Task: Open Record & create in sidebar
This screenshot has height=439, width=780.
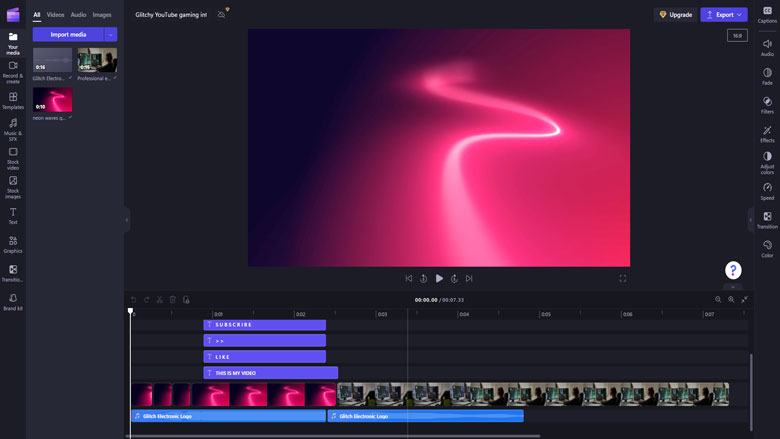Action: coord(13,72)
